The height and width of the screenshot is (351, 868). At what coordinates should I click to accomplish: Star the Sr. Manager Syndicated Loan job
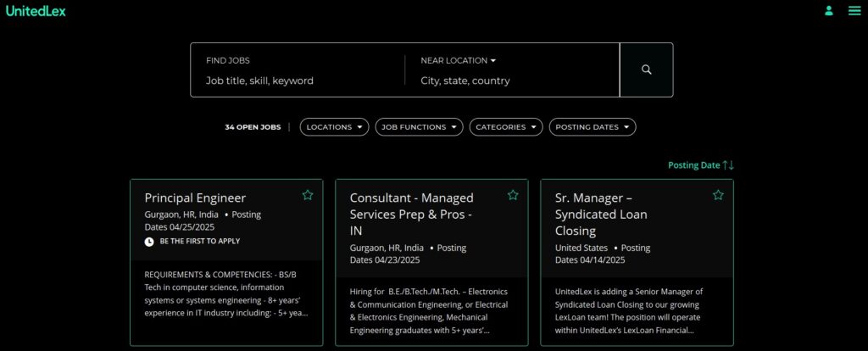[x=718, y=195]
